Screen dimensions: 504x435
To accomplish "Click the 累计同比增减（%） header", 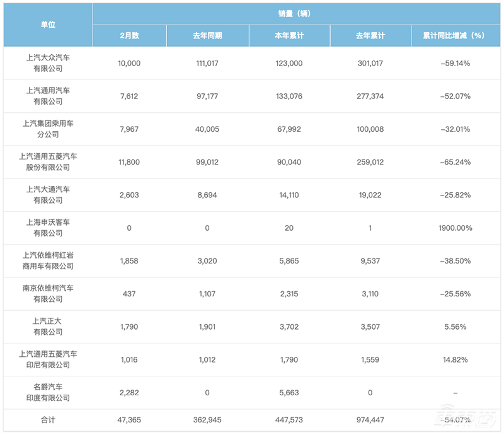I will point(450,36).
